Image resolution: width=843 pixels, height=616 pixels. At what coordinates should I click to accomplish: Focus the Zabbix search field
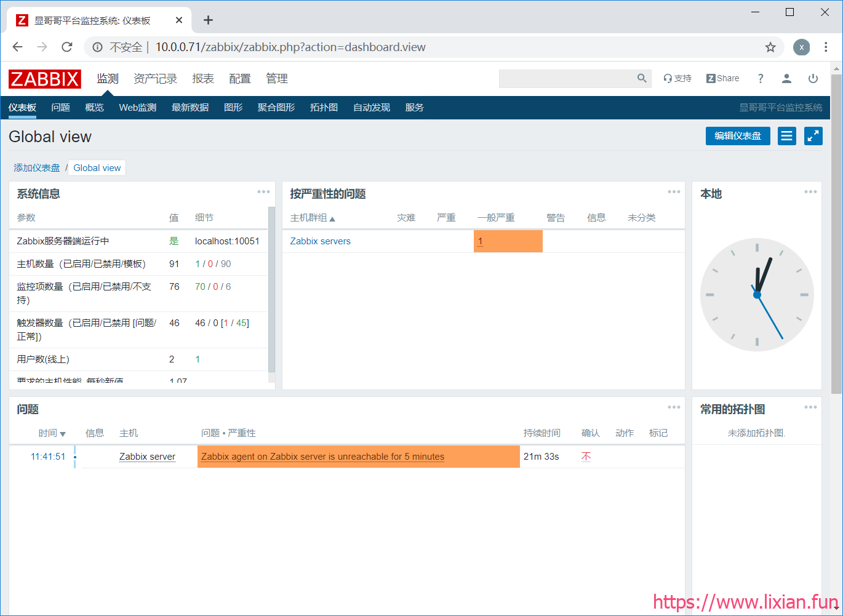567,78
